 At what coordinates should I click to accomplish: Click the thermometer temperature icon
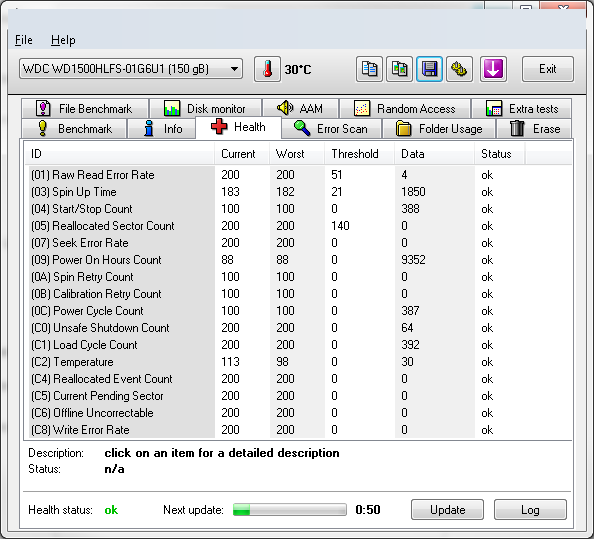pos(267,69)
